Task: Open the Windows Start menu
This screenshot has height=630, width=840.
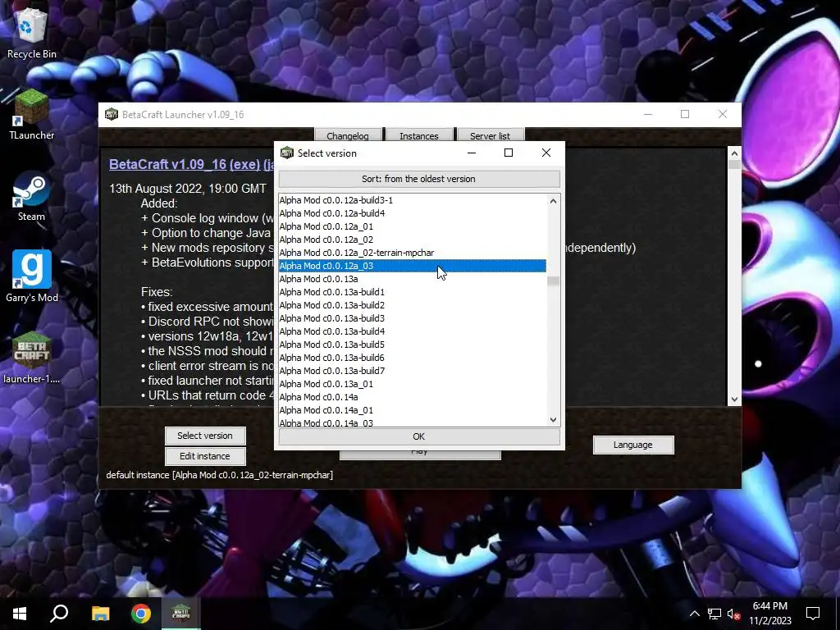Action: pos(20,614)
